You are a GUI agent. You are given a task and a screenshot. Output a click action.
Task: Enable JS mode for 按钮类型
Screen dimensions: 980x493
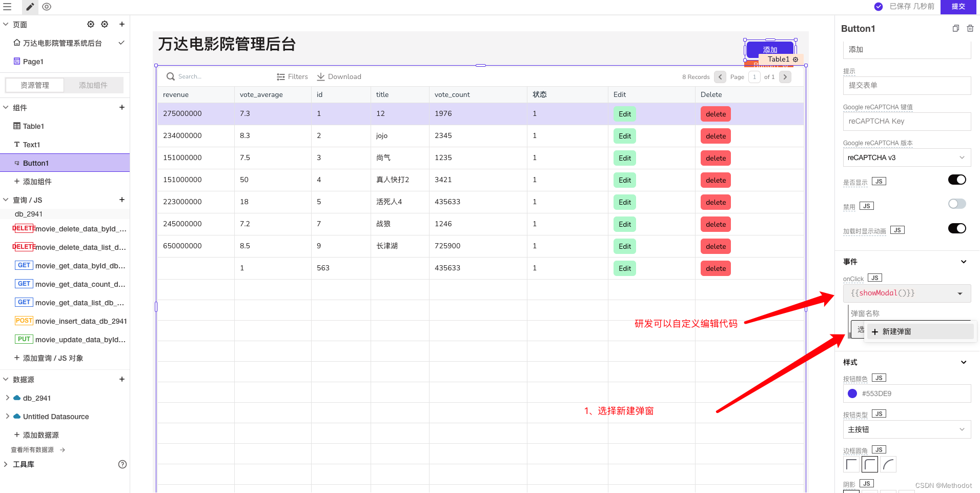coord(879,414)
